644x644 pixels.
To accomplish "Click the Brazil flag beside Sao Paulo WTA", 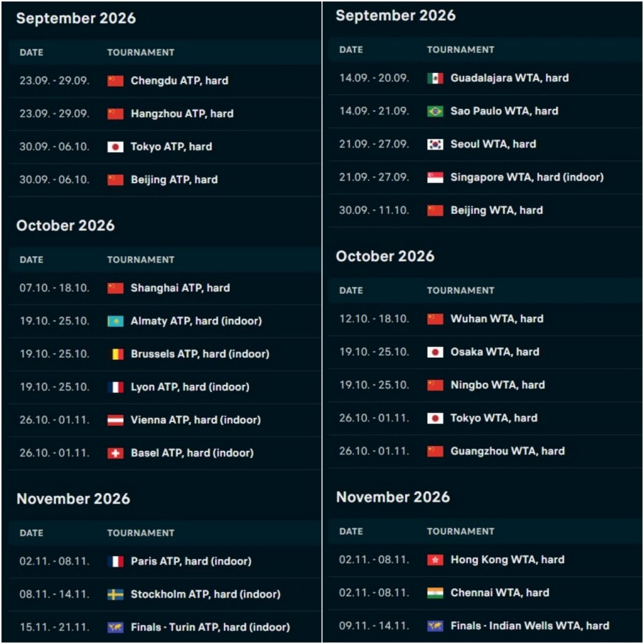I will point(435,112).
